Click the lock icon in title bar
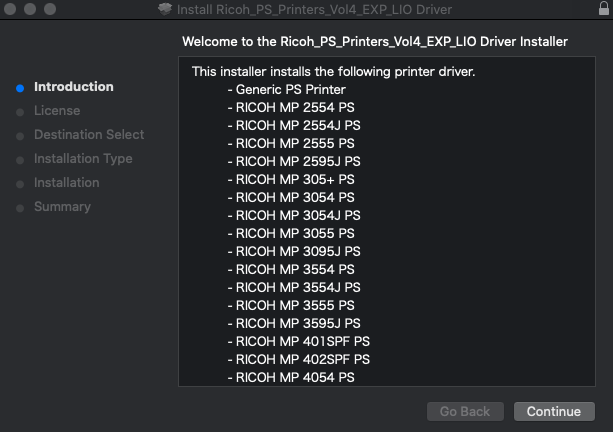This screenshot has width=613, height=432. (x=604, y=8)
